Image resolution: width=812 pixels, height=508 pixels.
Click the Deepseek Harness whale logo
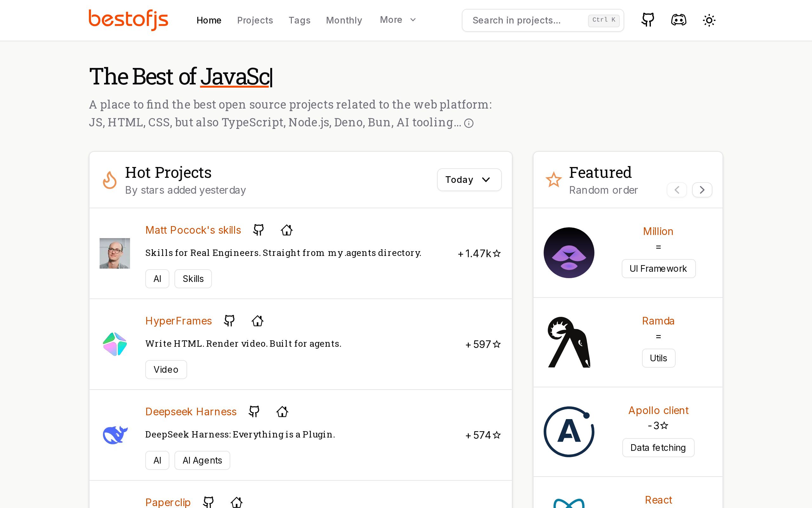click(115, 435)
